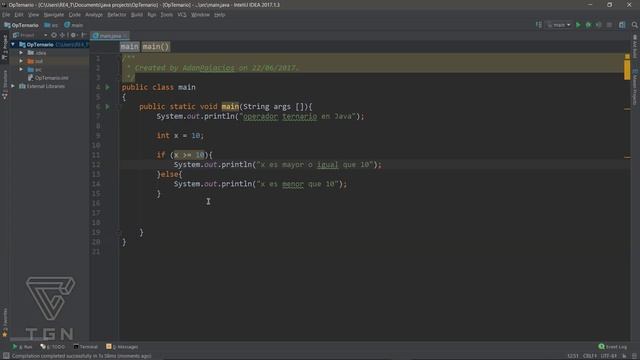Click src breadcrumb in navigation bar

(51, 25)
